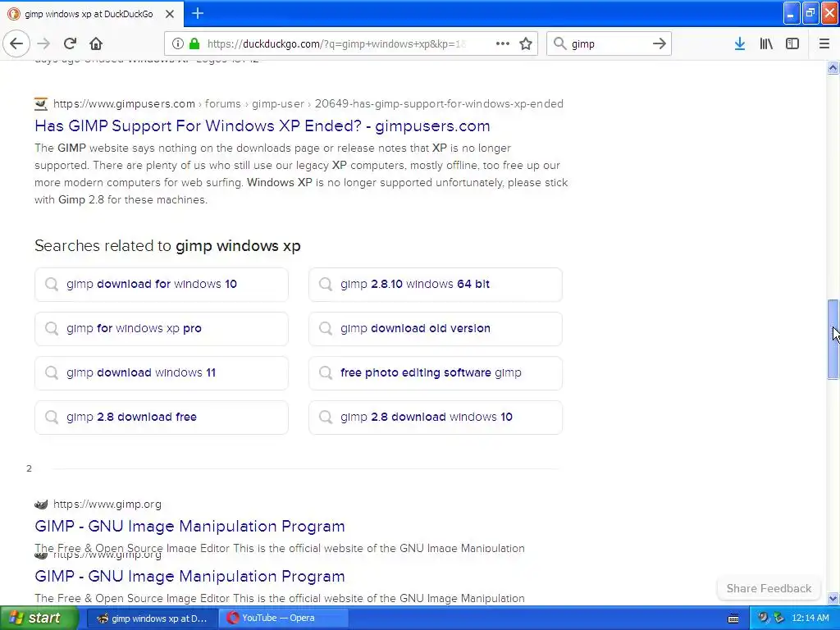Bookmark this page with the star icon
Image resolution: width=840 pixels, height=630 pixels.
(x=526, y=43)
